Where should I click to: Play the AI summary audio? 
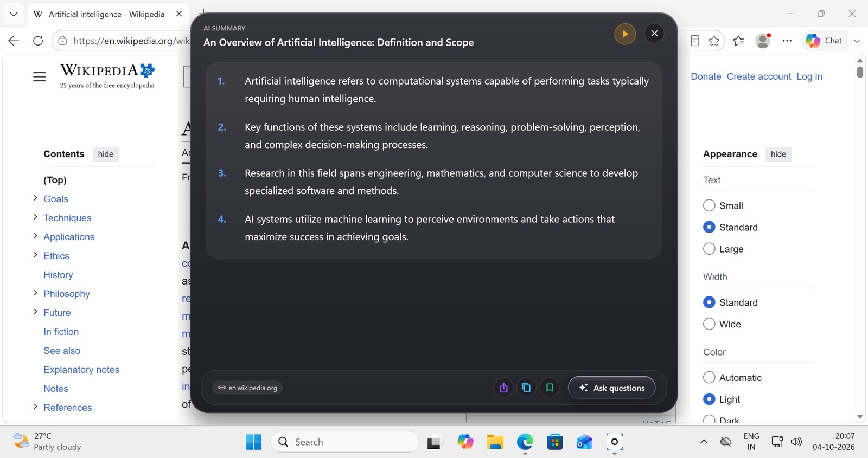click(x=625, y=34)
